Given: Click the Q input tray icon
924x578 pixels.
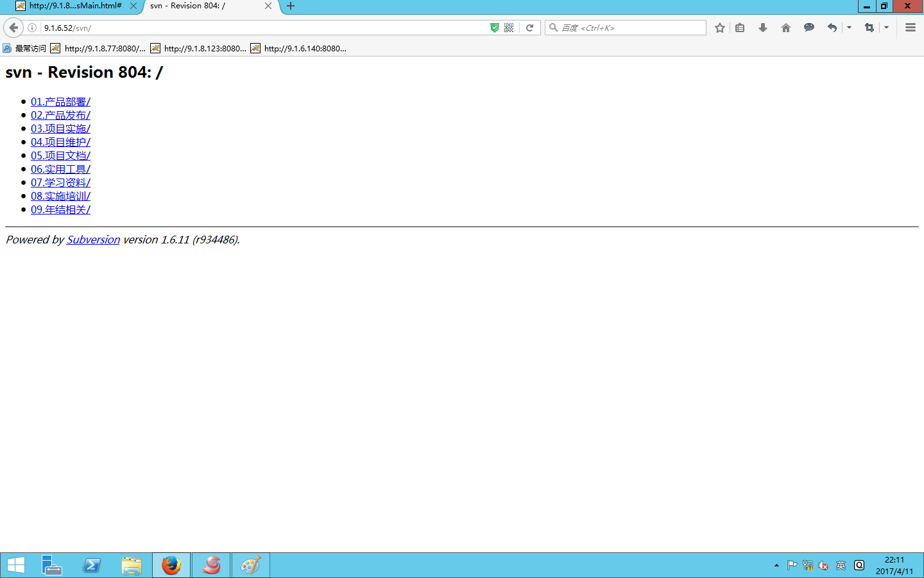Looking at the screenshot, I should click(x=859, y=565).
